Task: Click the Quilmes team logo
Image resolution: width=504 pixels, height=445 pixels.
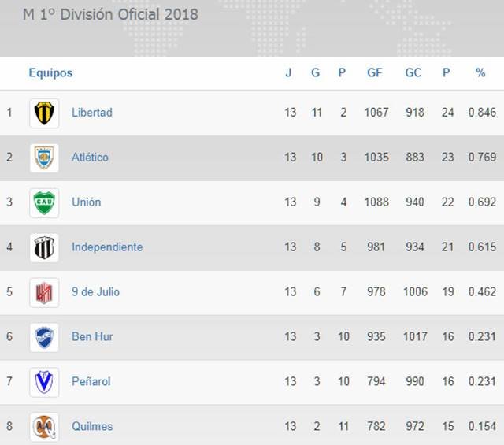Action: pos(44,427)
